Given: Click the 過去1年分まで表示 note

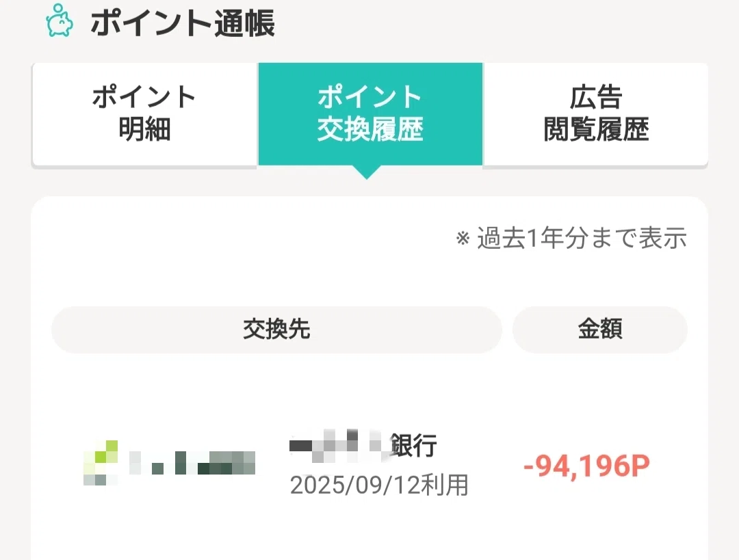Looking at the screenshot, I should pos(582,239).
